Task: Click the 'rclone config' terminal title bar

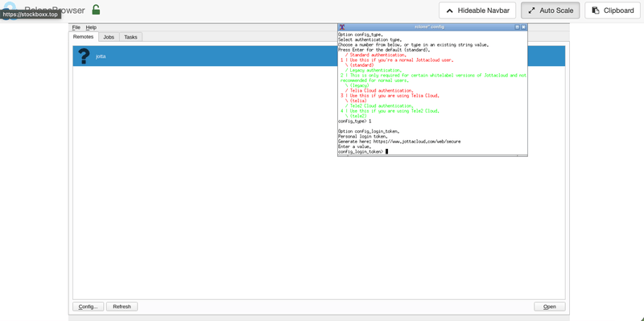Action: 430,27
